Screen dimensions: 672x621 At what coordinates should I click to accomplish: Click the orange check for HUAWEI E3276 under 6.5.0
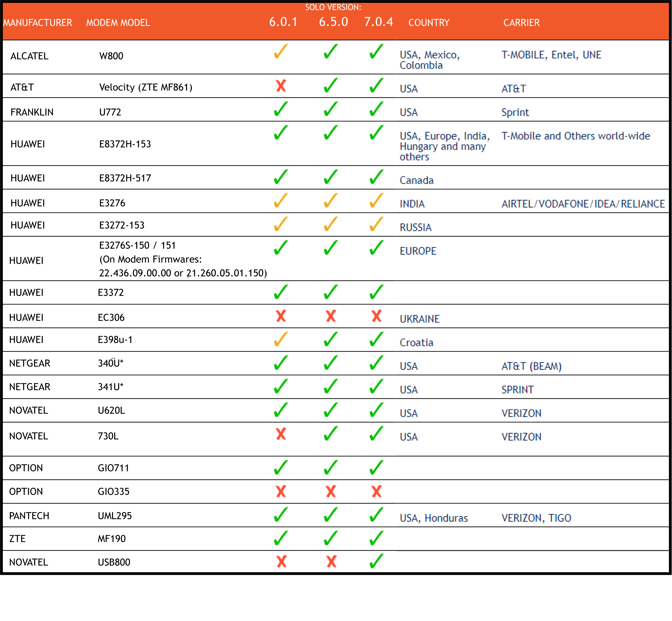click(x=331, y=200)
